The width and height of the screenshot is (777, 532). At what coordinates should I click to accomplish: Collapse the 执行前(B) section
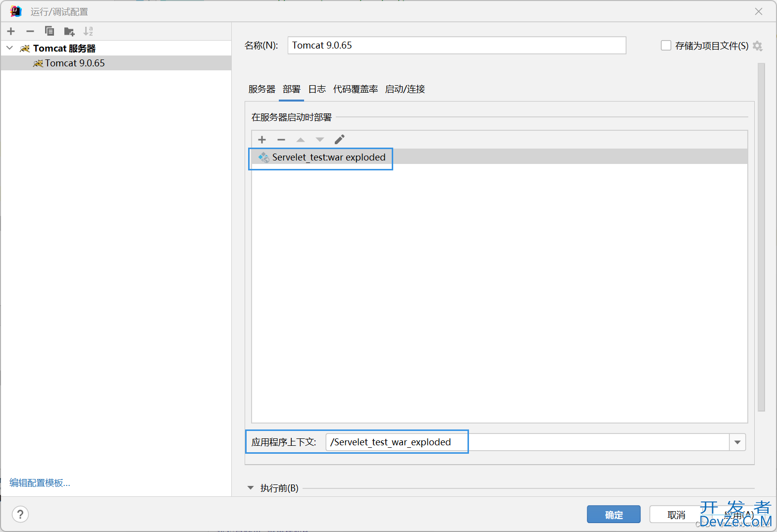pos(251,488)
